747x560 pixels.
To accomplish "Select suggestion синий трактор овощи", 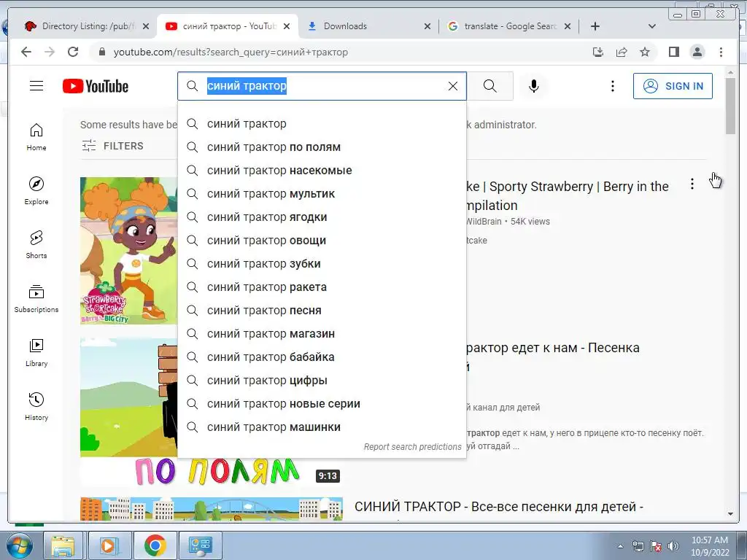I will 322,241.
